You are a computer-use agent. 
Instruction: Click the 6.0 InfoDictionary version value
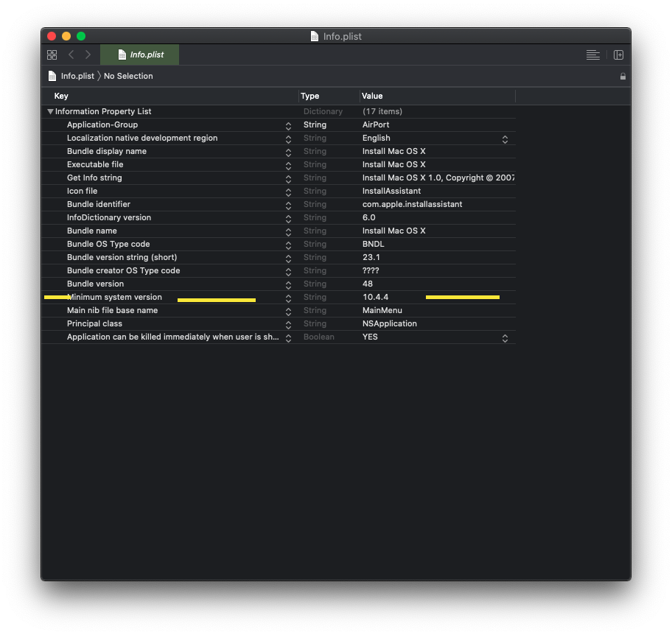tap(369, 217)
